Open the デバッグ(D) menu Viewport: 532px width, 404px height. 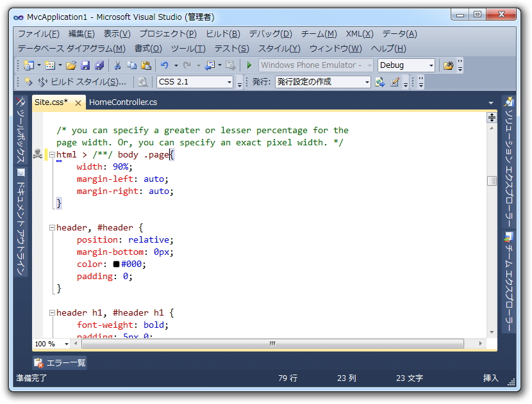pos(270,34)
